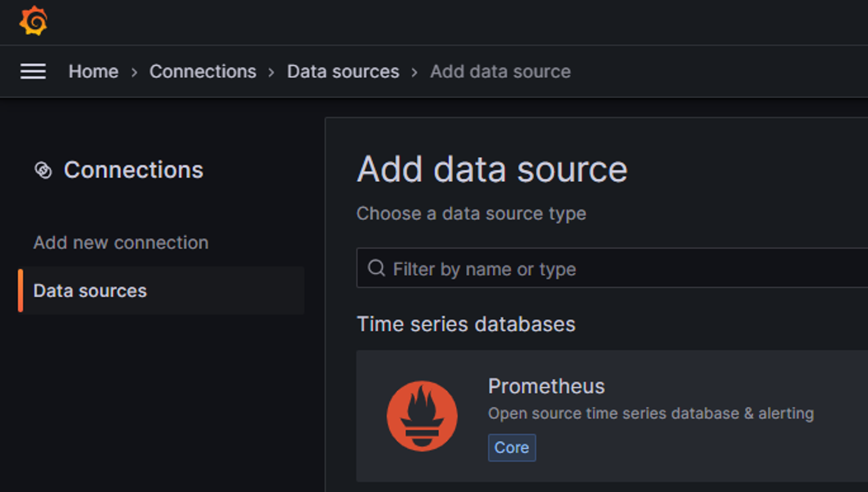868x492 pixels.
Task: Click the chevron after Connections breadcrumb
Action: 272,73
